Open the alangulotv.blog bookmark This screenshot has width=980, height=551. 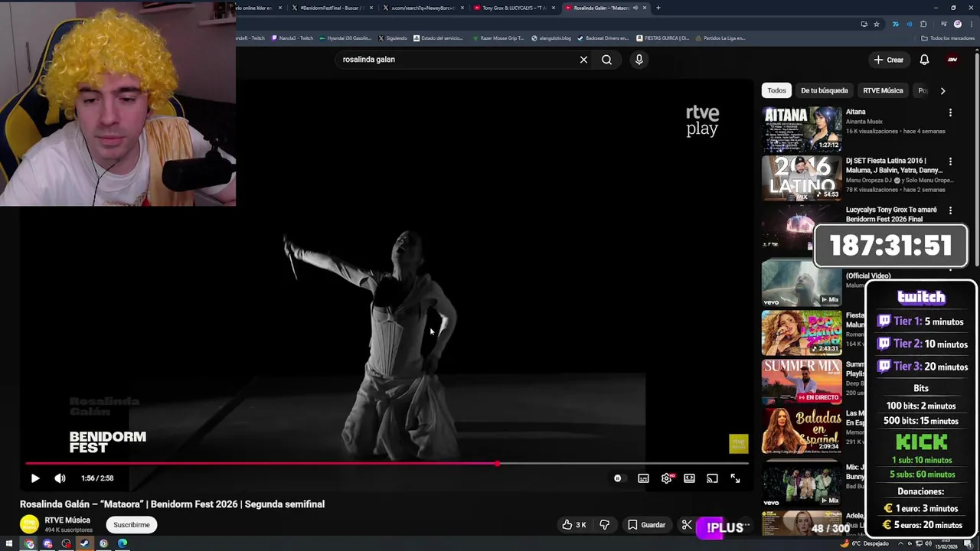pos(550,37)
